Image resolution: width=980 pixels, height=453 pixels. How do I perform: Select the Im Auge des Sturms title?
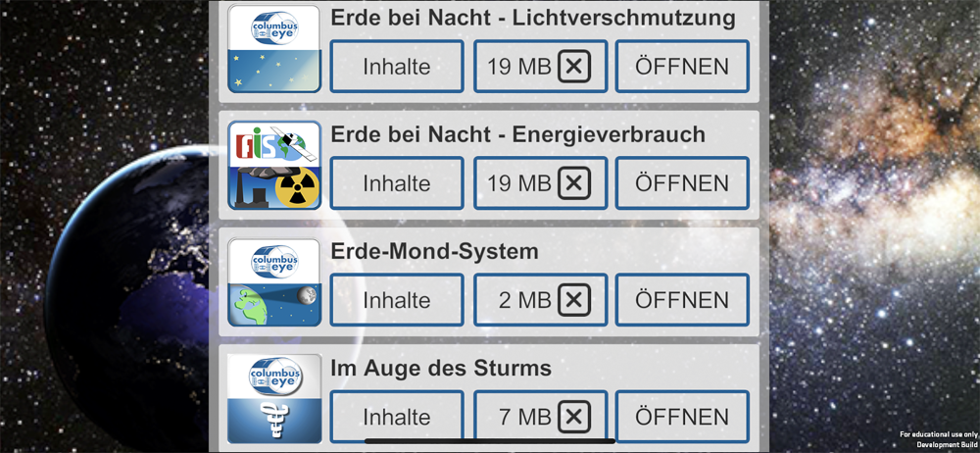[x=441, y=369]
